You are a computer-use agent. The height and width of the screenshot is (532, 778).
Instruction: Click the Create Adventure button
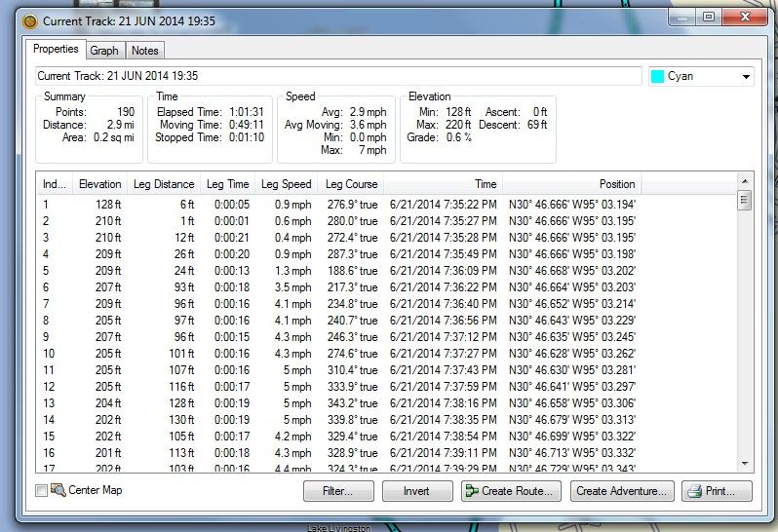(621, 492)
